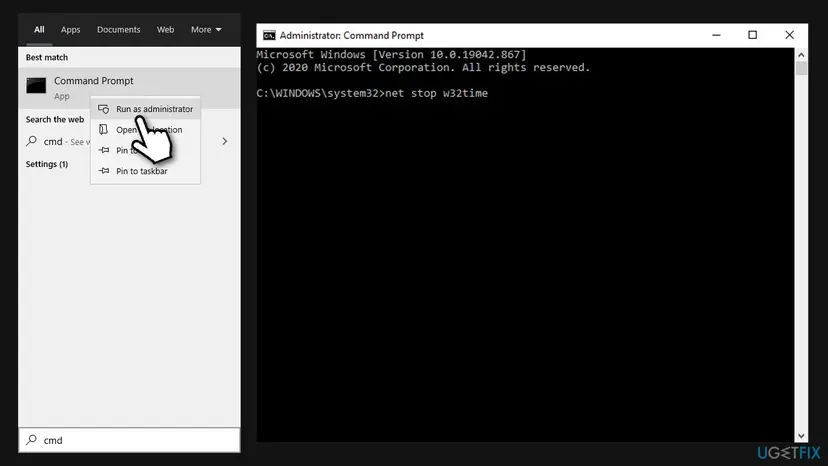Screen dimensions: 828x466
Task: Click the magnifier icon beside cmd suggestion
Action: click(x=32, y=141)
